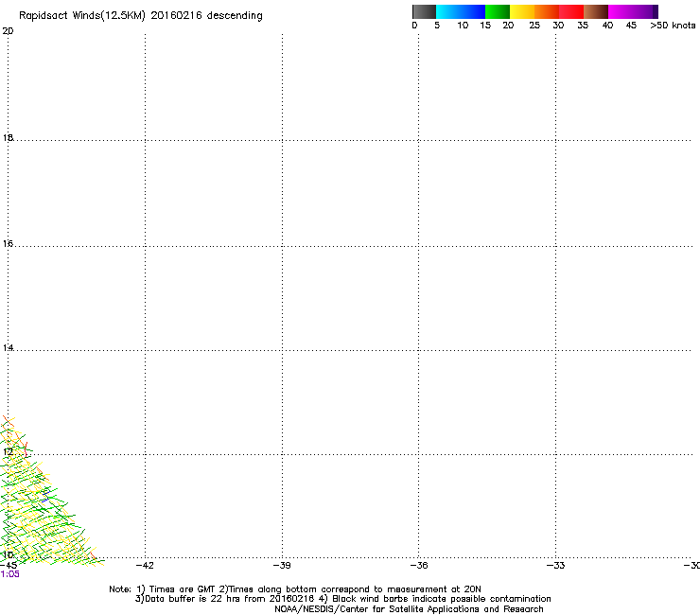
Task: Click the NOAA/NESDIS credit line
Action: tap(409, 609)
